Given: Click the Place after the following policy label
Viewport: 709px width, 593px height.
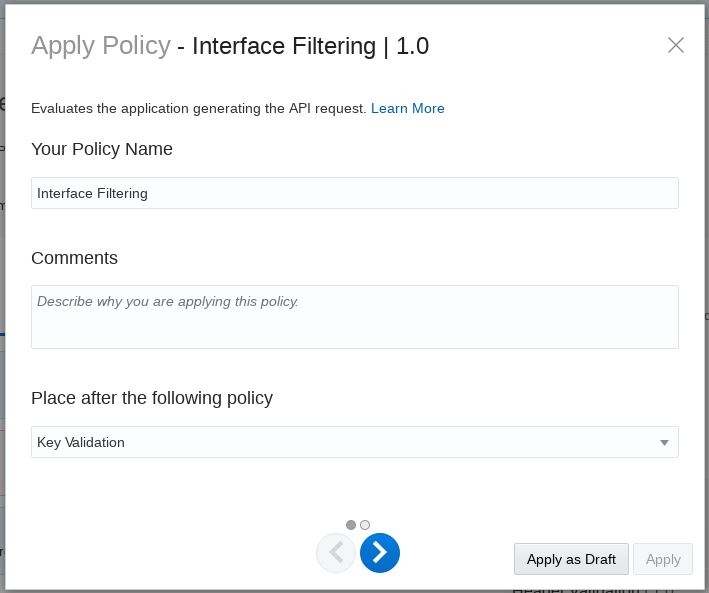Looking at the screenshot, I should [152, 398].
